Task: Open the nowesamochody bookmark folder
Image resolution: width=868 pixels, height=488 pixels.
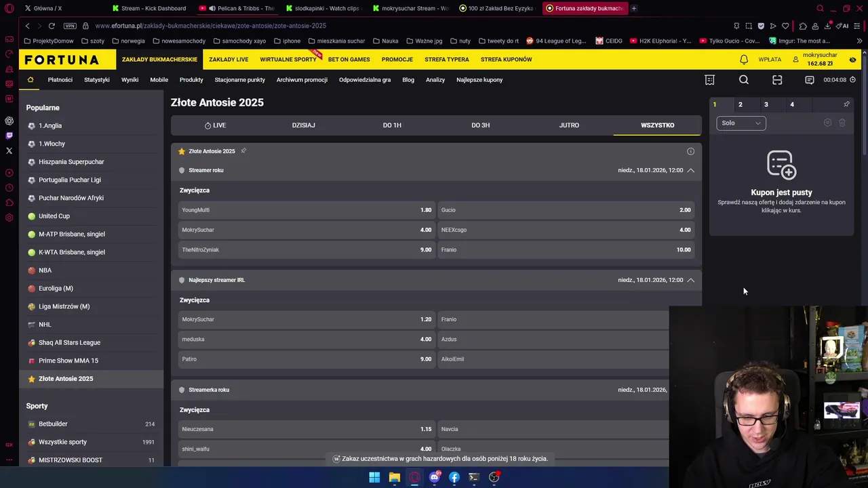Action: point(179,41)
